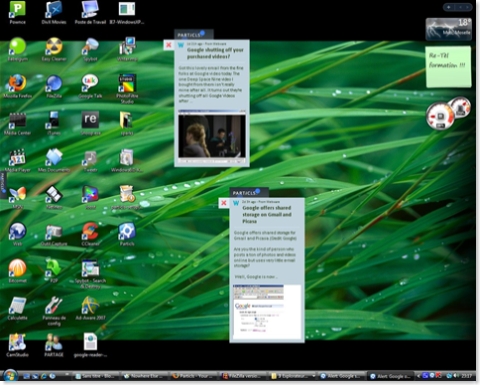Open headline 'Google shutting off your purchased videos?'
The image size is (480, 385).
(215, 53)
